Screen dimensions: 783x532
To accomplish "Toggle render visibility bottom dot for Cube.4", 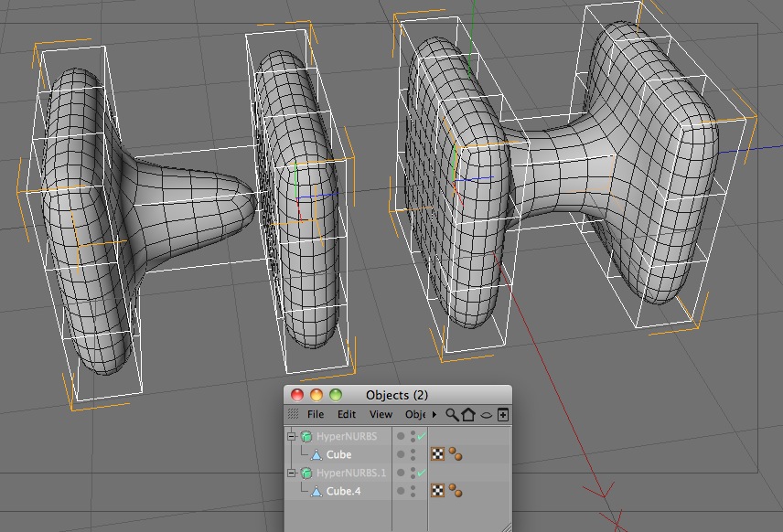I will 413,495.
